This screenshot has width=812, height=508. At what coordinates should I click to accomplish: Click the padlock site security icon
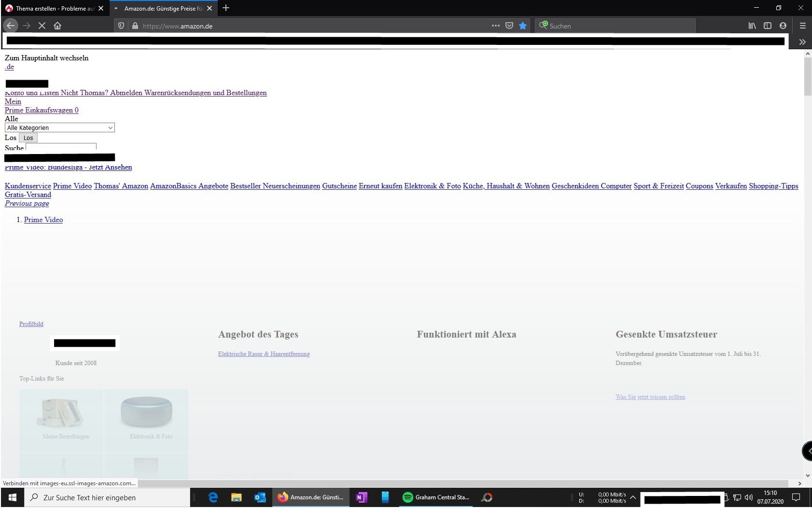135,26
